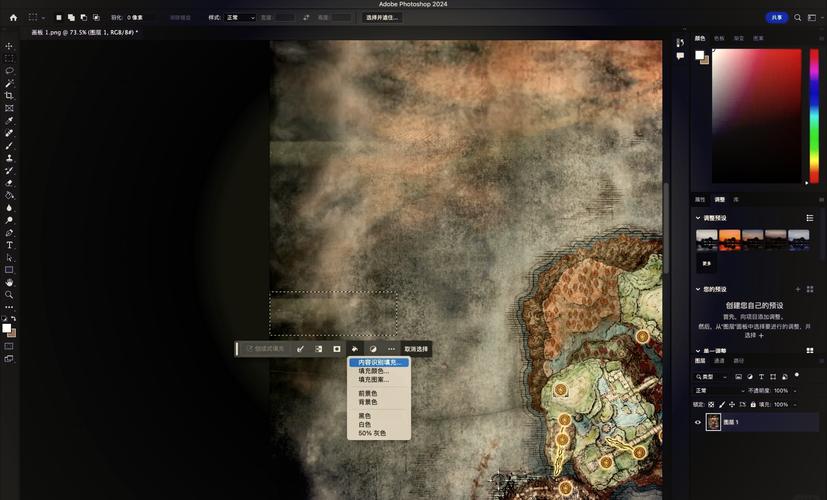Image resolution: width=827 pixels, height=500 pixels.
Task: Choose Subtract from Selection mode
Action: (x=83, y=17)
